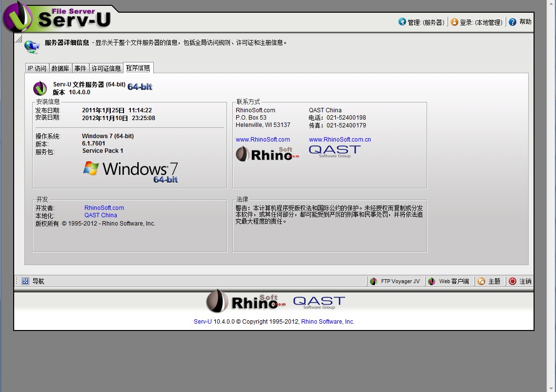Viewport: 556px width, 392px height.
Task: Click the RhinoSoft logo in the contact panel
Action: click(268, 154)
